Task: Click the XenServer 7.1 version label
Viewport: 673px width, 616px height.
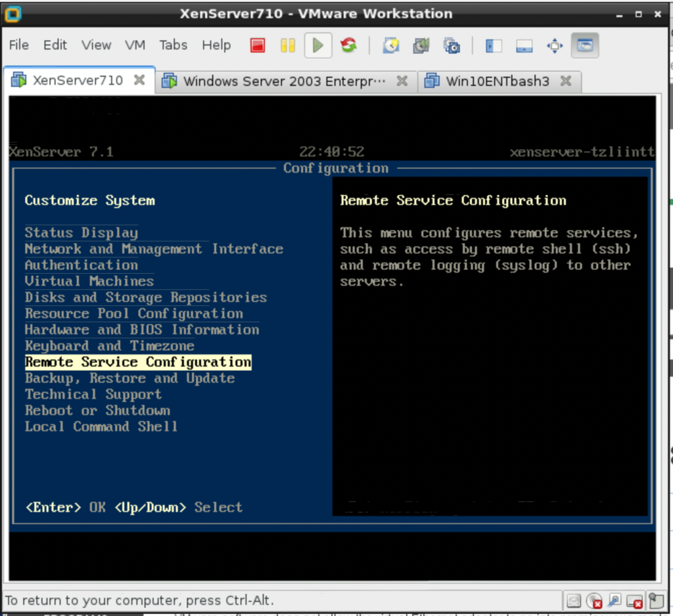Action: [x=61, y=152]
